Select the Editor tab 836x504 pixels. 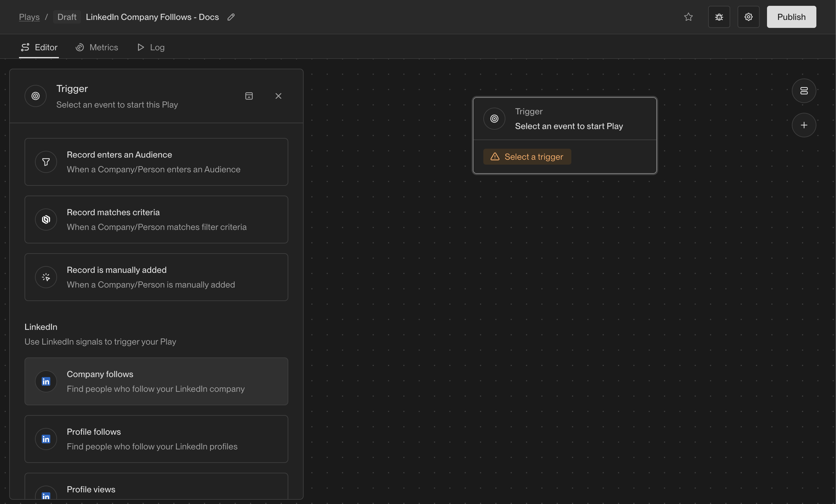click(39, 47)
